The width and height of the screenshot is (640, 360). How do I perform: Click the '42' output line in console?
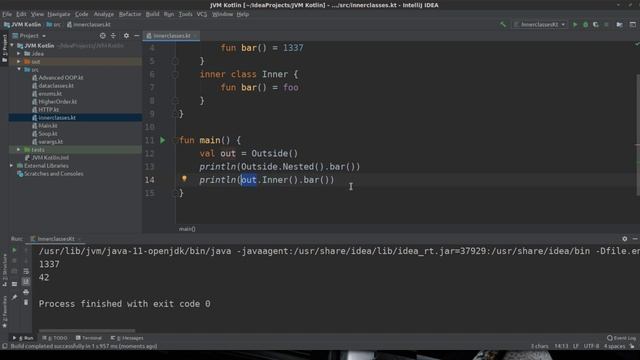coord(44,278)
